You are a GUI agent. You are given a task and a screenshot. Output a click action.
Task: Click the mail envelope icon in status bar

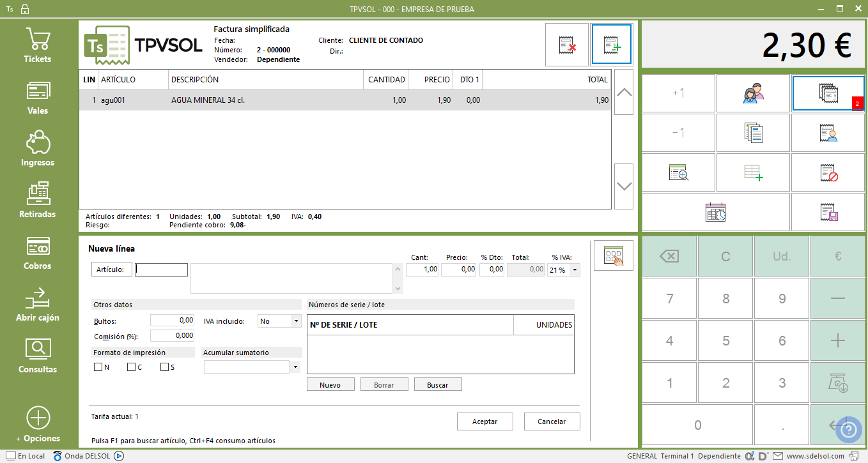(x=778, y=456)
